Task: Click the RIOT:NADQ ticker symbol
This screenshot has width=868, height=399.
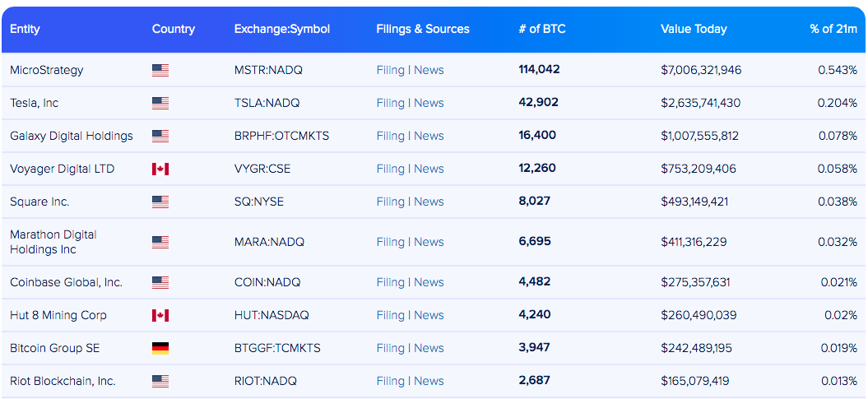Action: [265, 381]
